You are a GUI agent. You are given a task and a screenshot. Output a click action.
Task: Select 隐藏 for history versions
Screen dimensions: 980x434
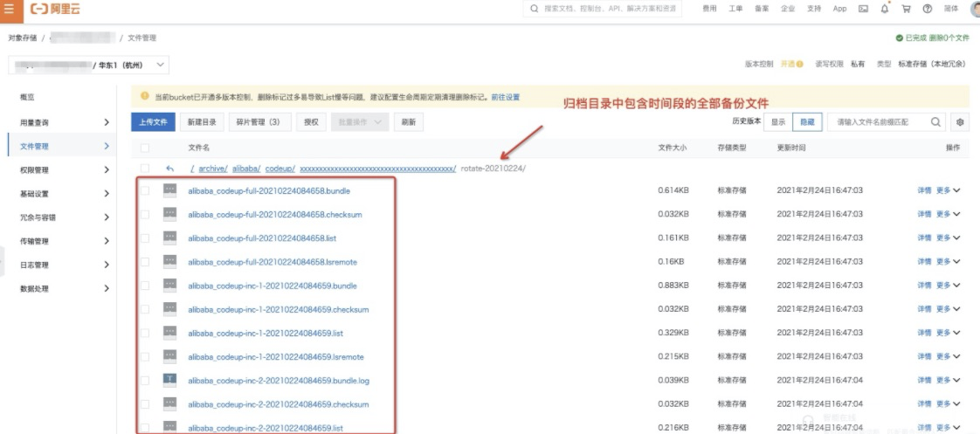coord(807,122)
